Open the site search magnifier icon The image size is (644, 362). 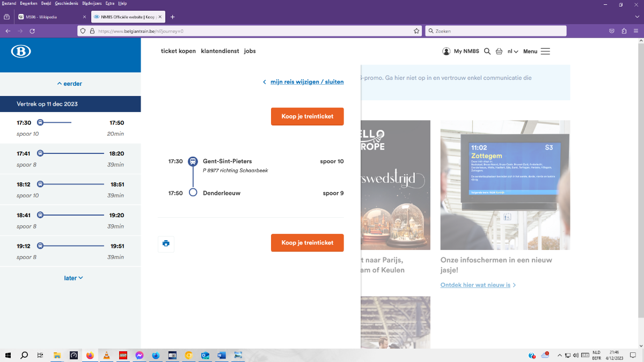pos(487,51)
